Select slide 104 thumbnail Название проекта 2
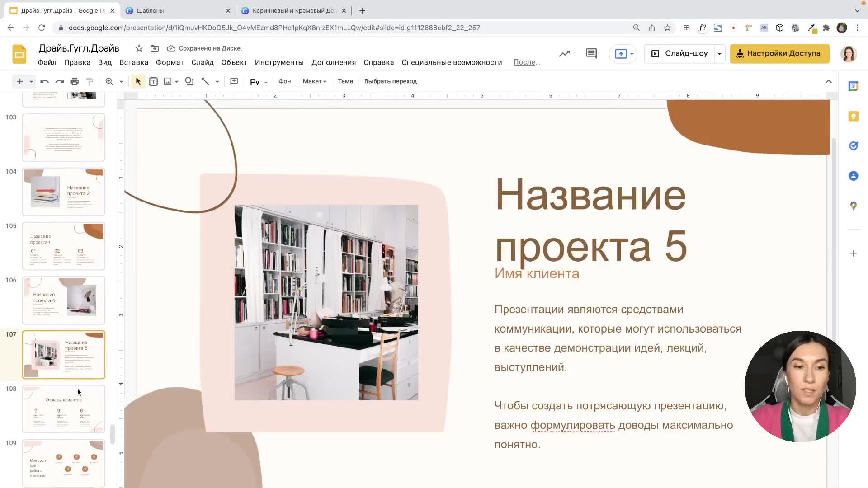The image size is (868, 488). pos(64,192)
